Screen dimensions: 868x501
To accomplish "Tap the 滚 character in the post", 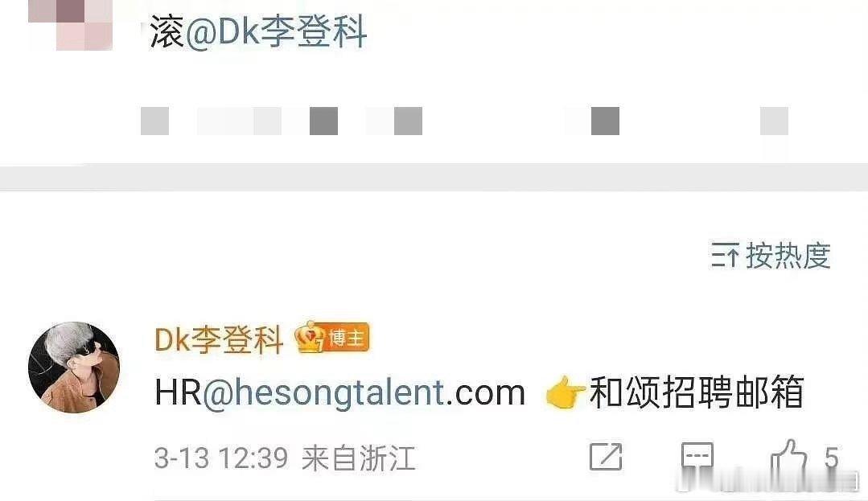I will click(167, 31).
